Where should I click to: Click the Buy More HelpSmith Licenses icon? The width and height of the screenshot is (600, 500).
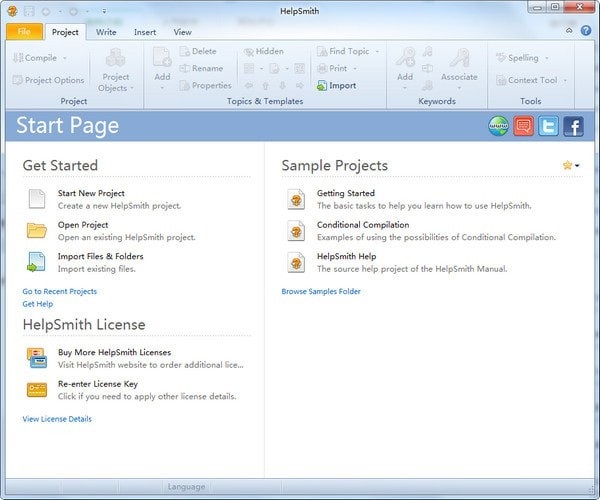[x=37, y=358]
